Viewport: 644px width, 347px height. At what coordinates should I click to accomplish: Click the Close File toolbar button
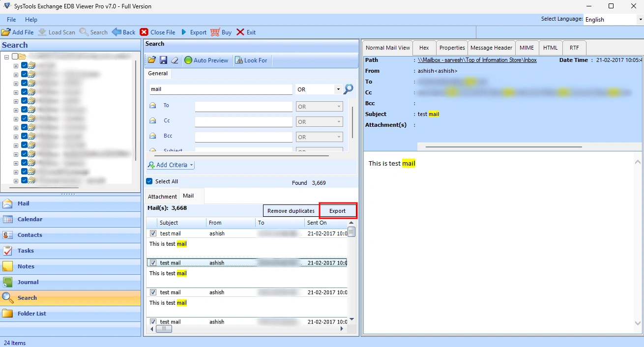click(157, 32)
